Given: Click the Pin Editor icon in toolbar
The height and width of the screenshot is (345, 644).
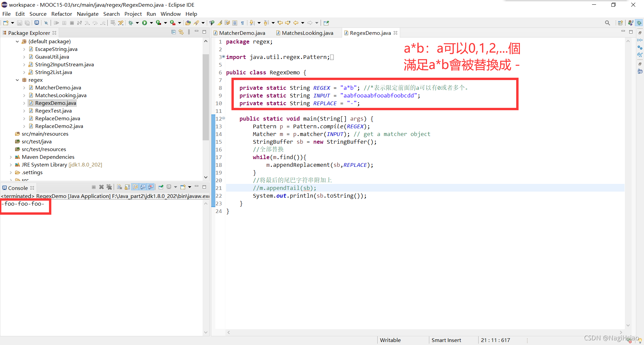Looking at the screenshot, I should coord(326,23).
